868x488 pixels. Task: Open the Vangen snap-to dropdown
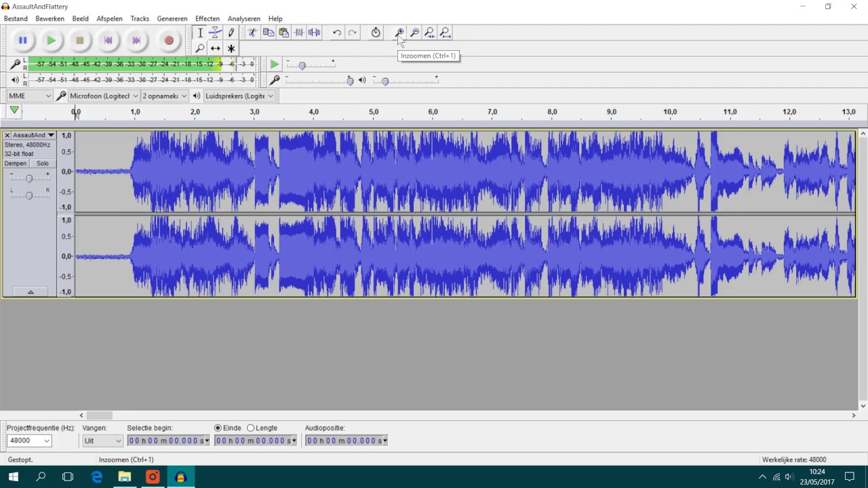click(x=102, y=441)
